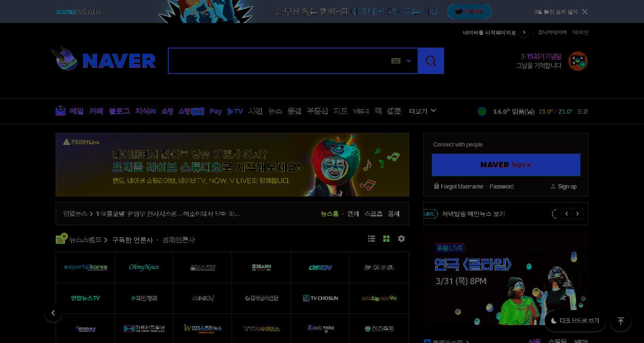Select 구독한 언론사 tab
The image size is (644, 343).
point(132,239)
